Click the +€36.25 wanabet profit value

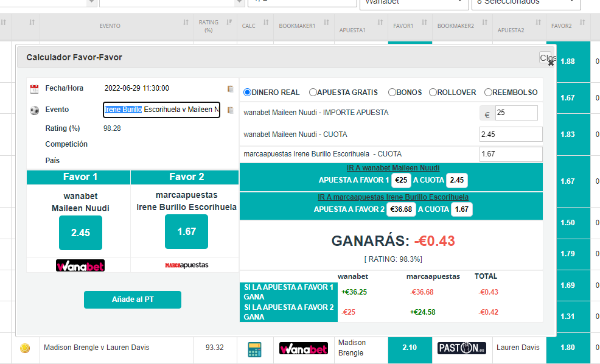(354, 292)
